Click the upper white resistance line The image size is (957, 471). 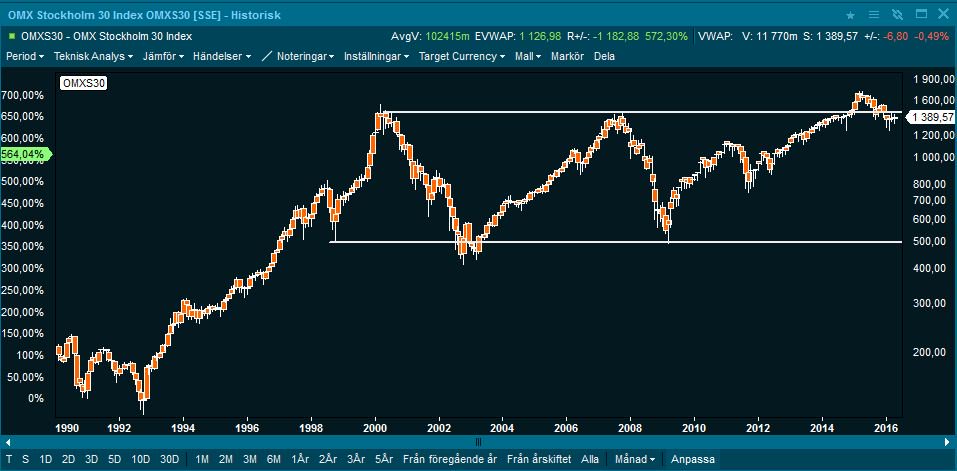point(641,112)
